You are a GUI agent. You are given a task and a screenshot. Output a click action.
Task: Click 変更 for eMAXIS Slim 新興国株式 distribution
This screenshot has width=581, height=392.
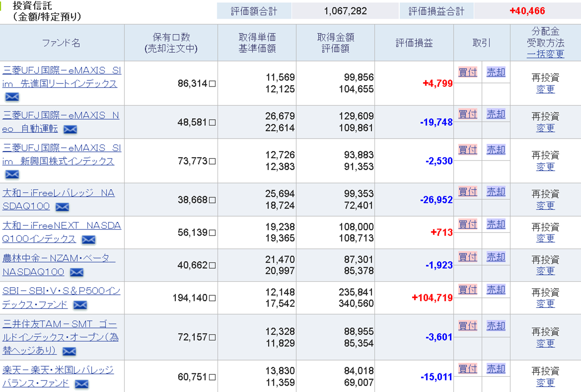point(545,167)
